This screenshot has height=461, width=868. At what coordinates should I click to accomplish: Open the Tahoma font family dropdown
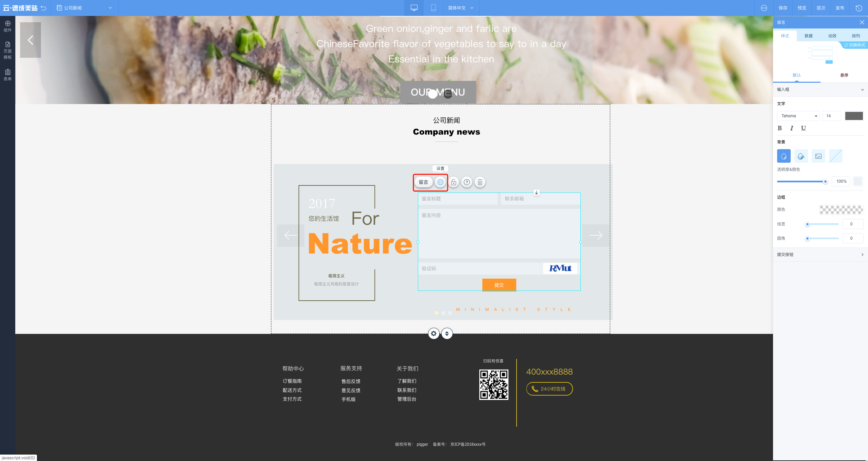(798, 116)
